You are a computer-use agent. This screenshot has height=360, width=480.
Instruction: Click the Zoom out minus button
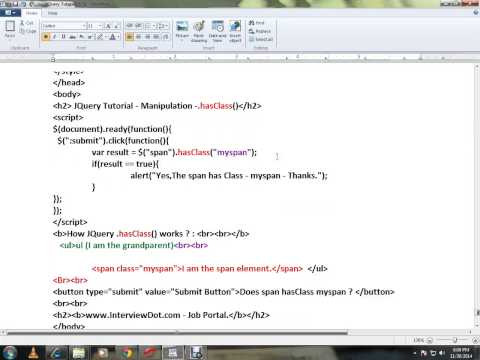[430, 340]
